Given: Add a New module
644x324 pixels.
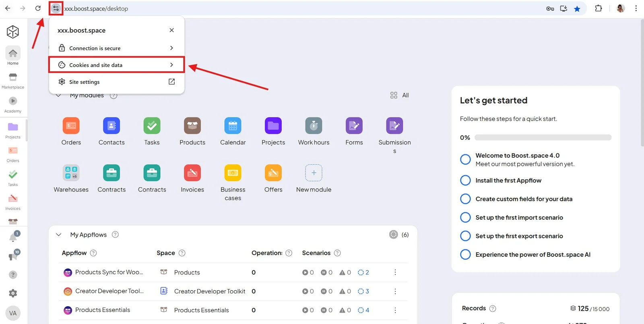Looking at the screenshot, I should (314, 179).
